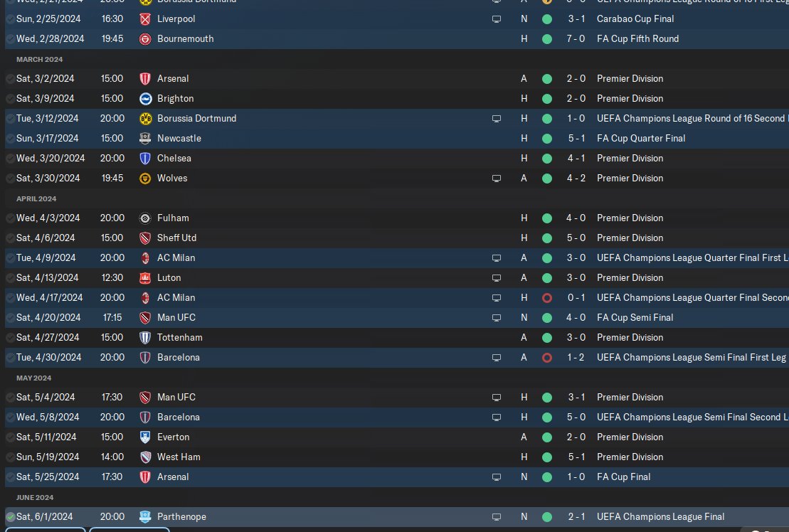The image size is (789, 532).
Task: Click the green win dot on Tottenham row
Action: [x=546, y=338]
